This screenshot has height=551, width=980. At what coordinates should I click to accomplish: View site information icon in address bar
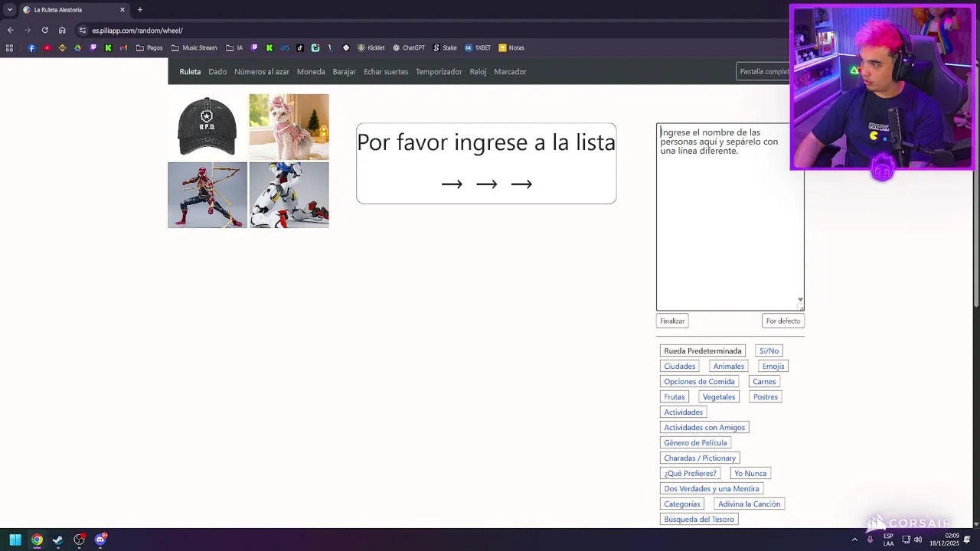tap(83, 31)
